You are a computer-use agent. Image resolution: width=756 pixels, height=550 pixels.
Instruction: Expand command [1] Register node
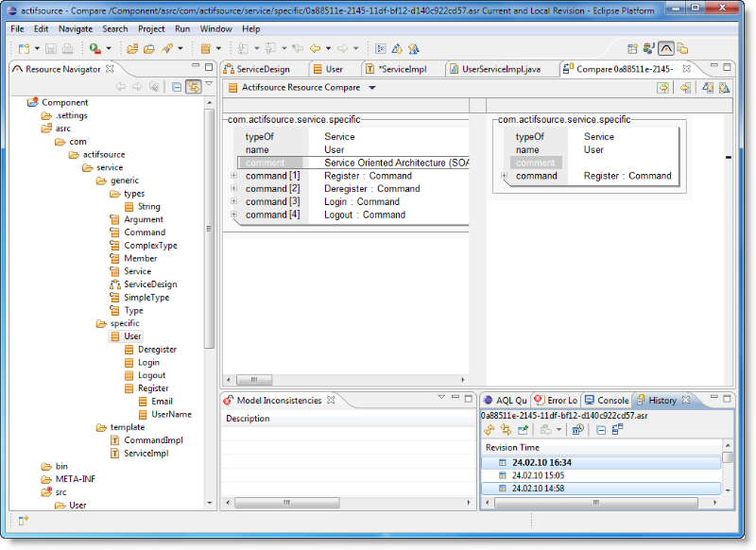pos(233,176)
